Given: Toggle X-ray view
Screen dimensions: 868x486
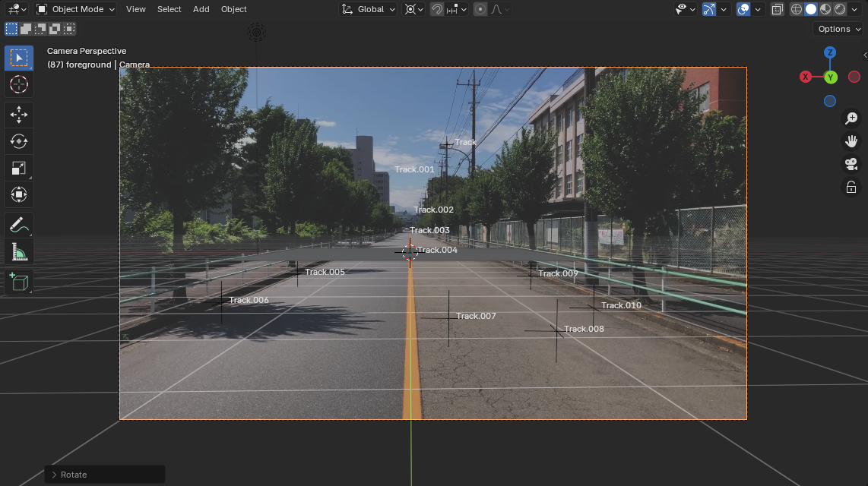Looking at the screenshot, I should pyautogui.click(x=778, y=9).
